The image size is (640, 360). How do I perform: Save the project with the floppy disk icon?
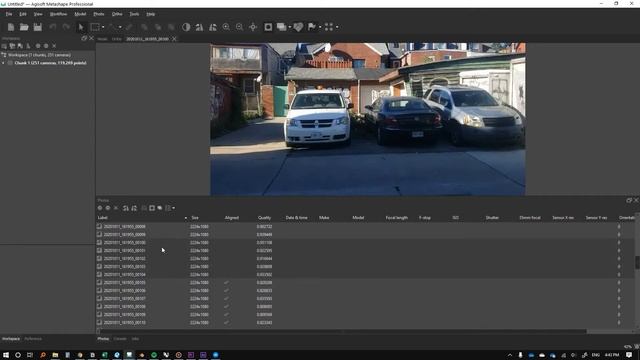tap(38, 27)
